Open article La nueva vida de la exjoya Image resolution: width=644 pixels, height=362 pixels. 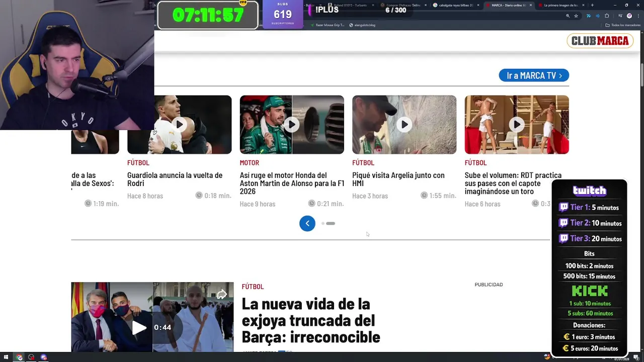point(310,320)
